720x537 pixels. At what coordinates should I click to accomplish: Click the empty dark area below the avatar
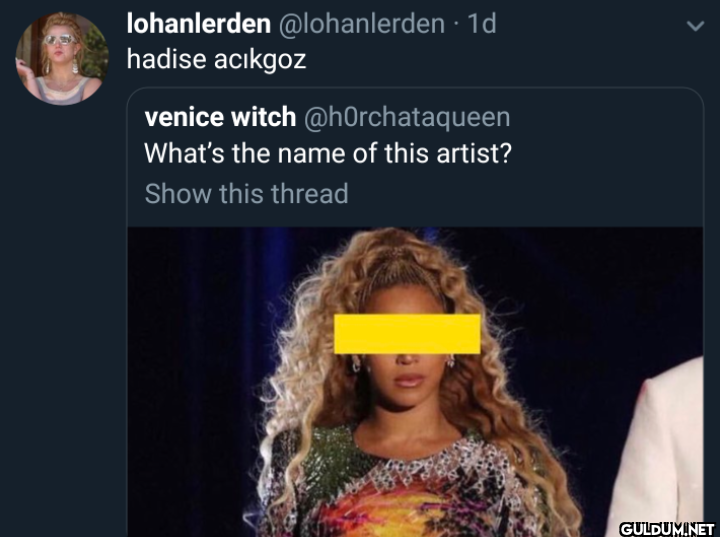[x=62, y=322]
